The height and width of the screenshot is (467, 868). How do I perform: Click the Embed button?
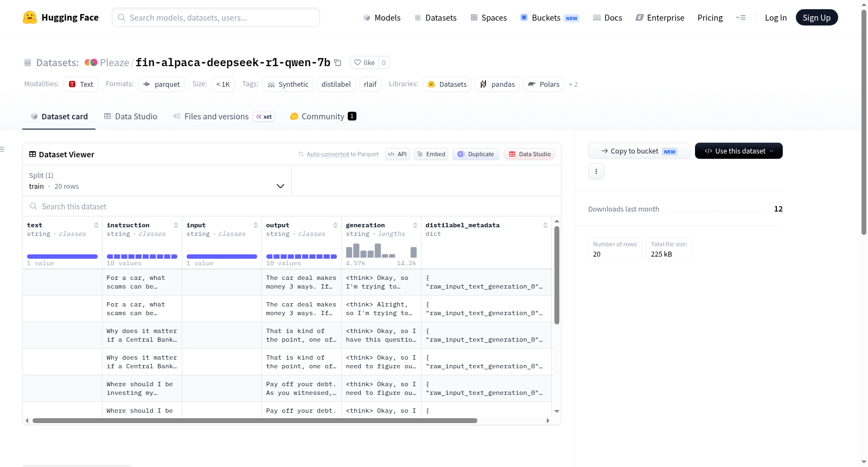431,154
